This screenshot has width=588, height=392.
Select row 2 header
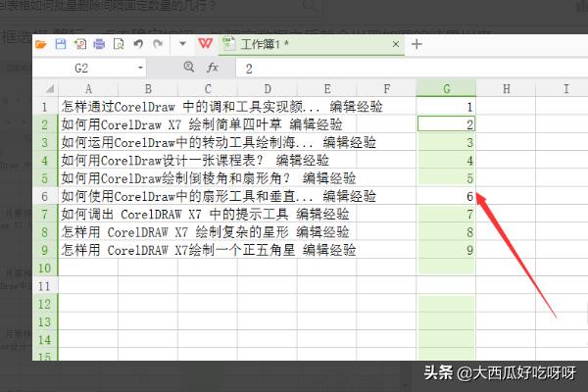coord(45,124)
